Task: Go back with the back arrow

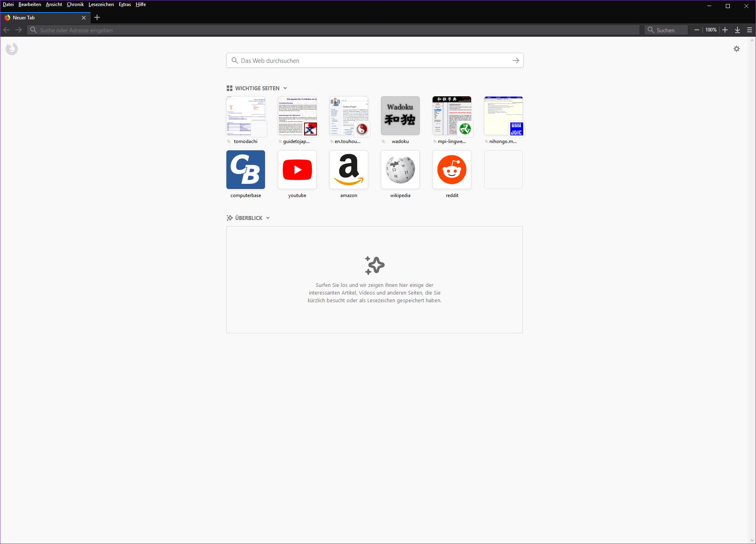Action: pos(6,30)
